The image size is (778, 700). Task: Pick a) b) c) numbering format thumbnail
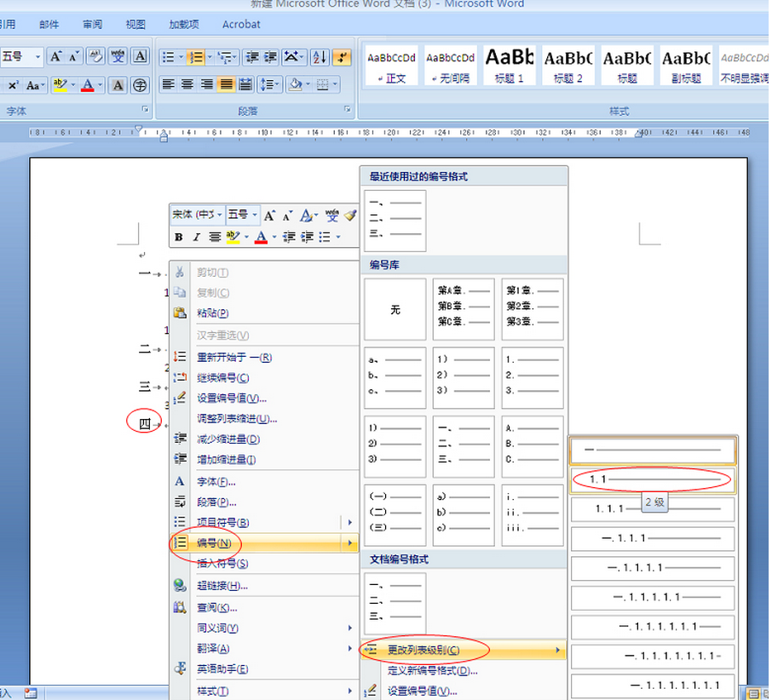click(464, 515)
